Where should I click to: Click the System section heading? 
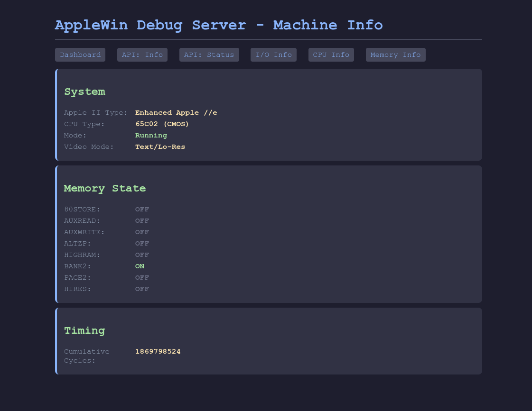(x=84, y=91)
